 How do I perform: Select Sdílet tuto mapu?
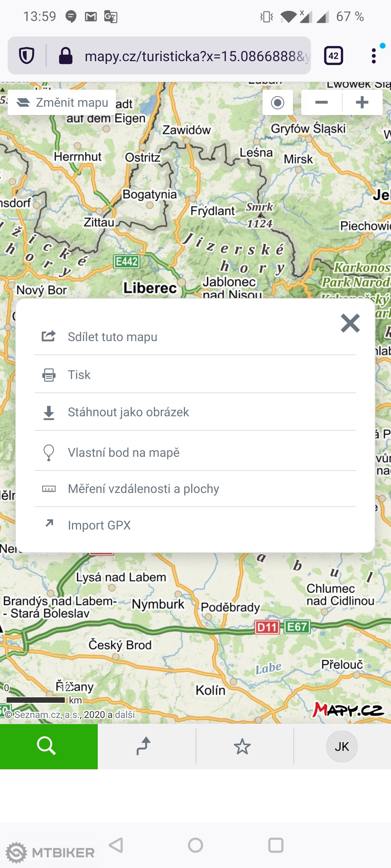click(112, 337)
